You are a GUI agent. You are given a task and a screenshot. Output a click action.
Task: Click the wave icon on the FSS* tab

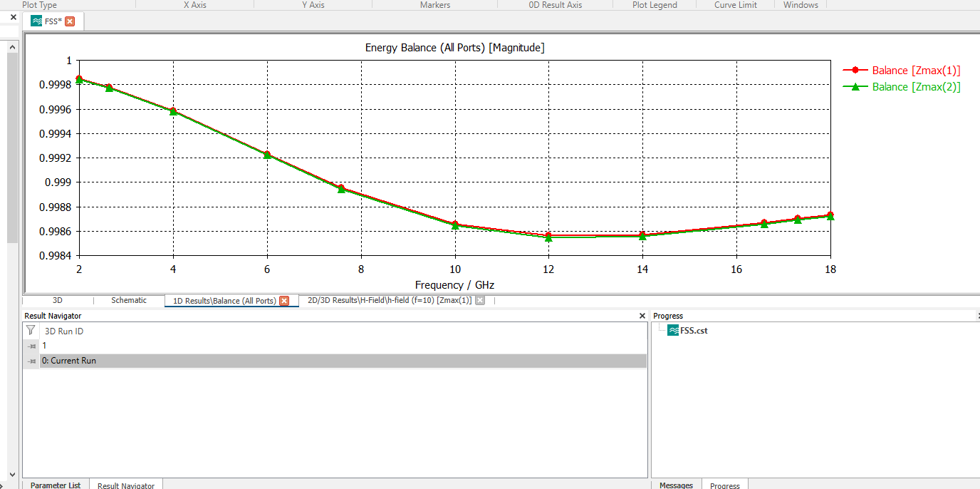tap(36, 21)
